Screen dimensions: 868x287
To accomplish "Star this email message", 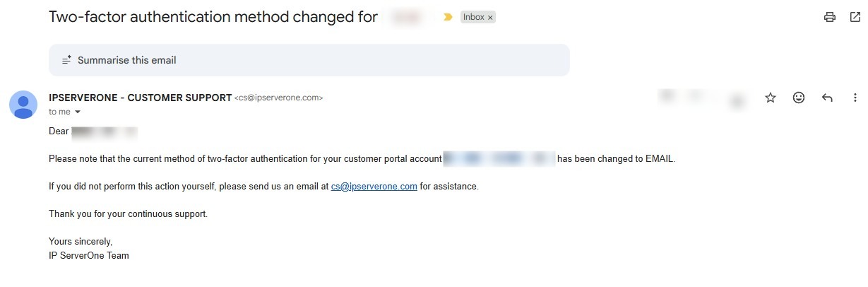I will [771, 98].
